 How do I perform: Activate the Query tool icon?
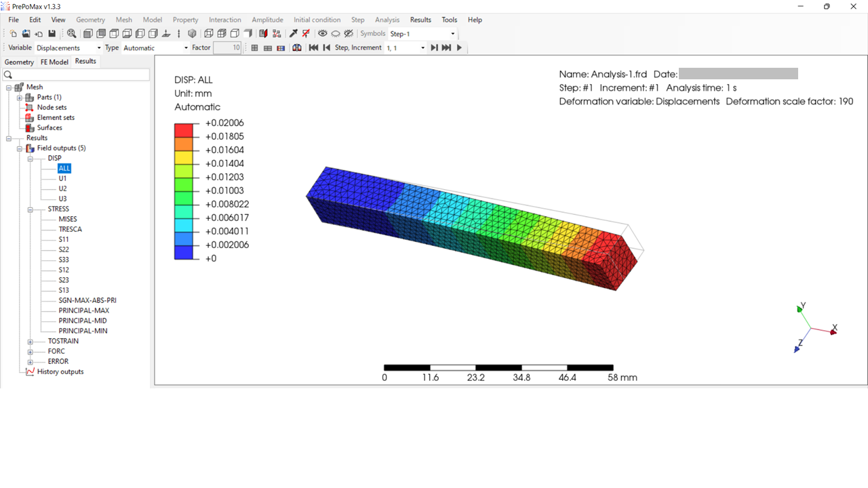(294, 33)
